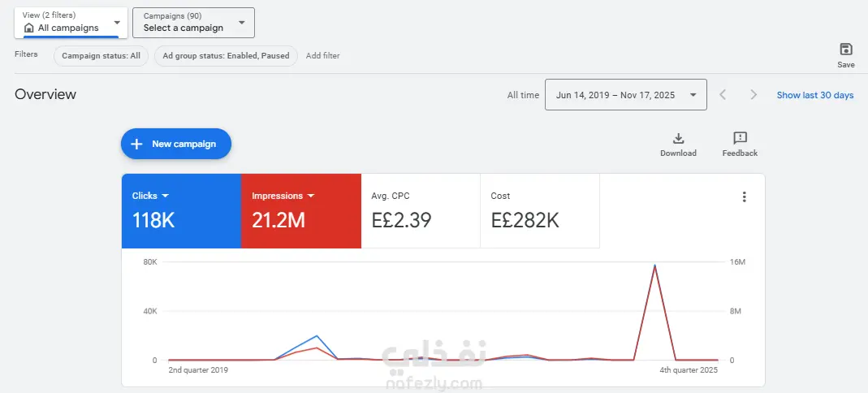Download the overview report
Image resolution: width=868 pixels, height=393 pixels.
[x=679, y=139]
